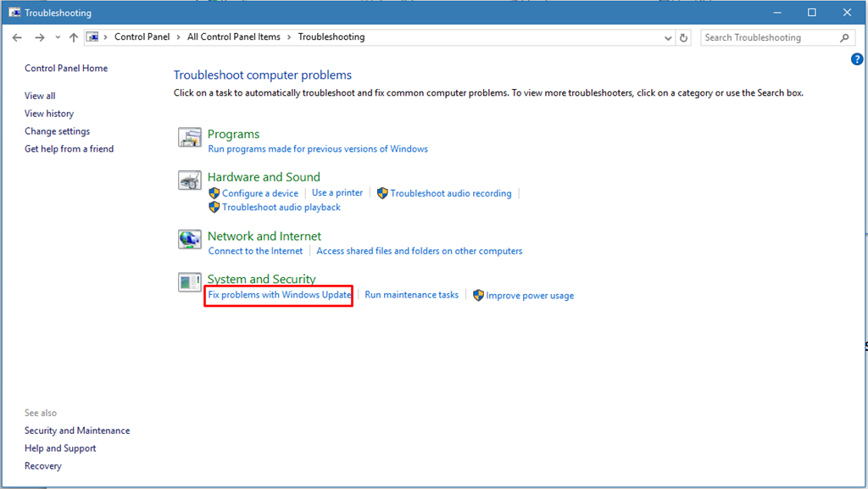This screenshot has height=489, width=868.
Task: Open Fix problems with Windows Update
Action: (278, 294)
